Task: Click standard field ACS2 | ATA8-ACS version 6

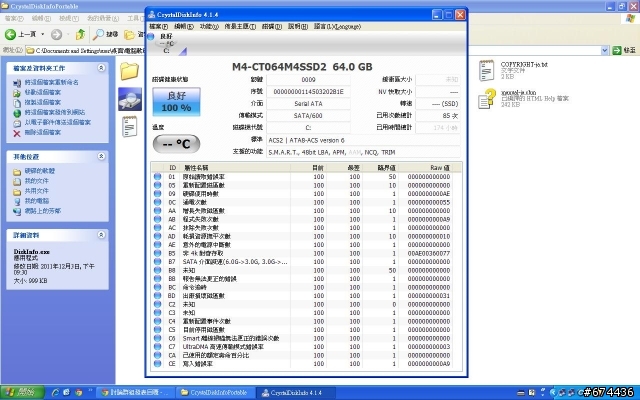Action: pos(363,140)
